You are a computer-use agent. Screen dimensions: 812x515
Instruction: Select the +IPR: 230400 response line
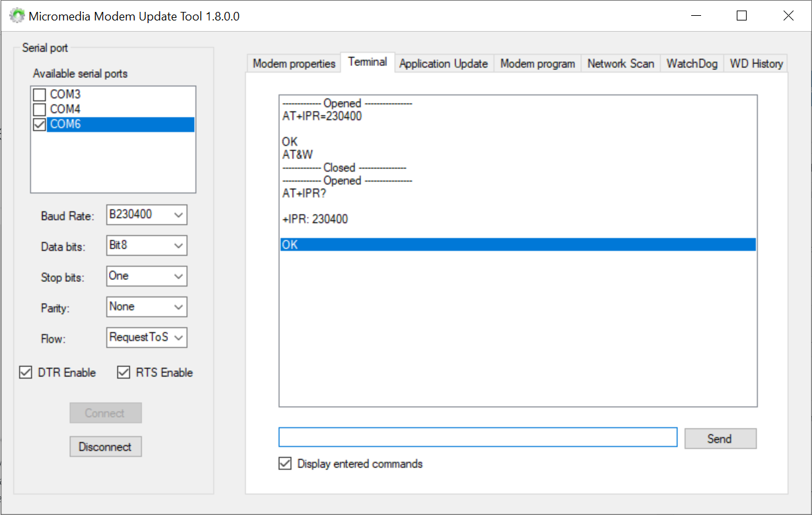click(315, 219)
